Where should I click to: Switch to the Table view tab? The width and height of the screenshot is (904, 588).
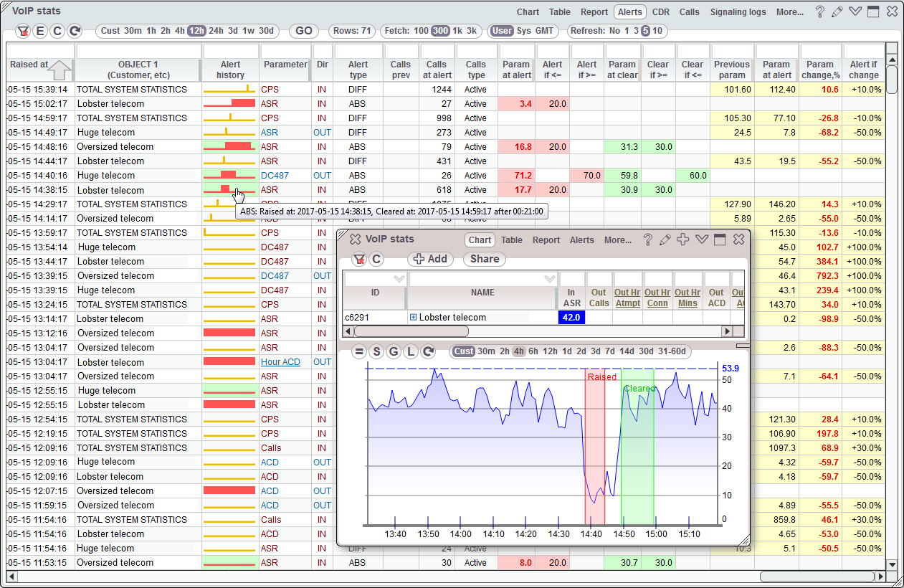560,11
